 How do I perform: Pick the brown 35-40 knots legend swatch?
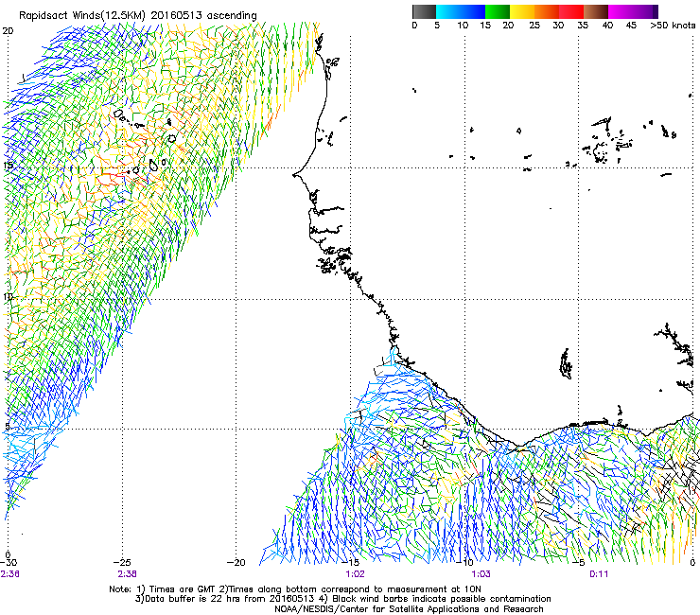(596, 11)
